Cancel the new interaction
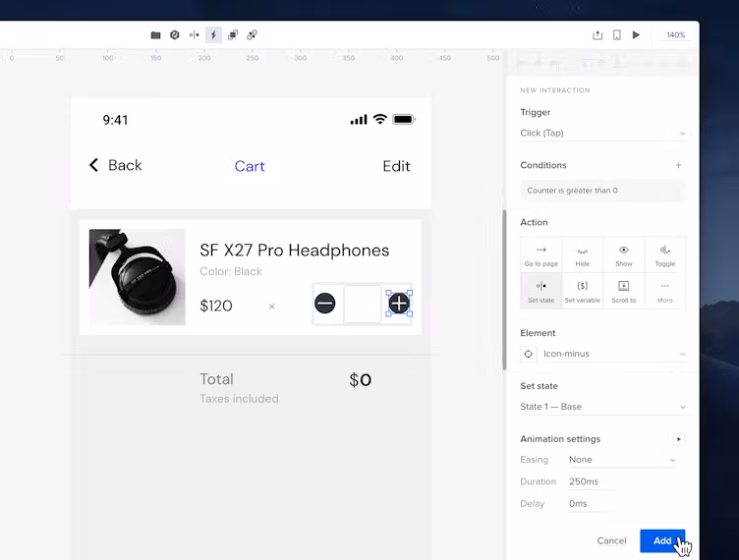The image size is (739, 560). coord(611,540)
